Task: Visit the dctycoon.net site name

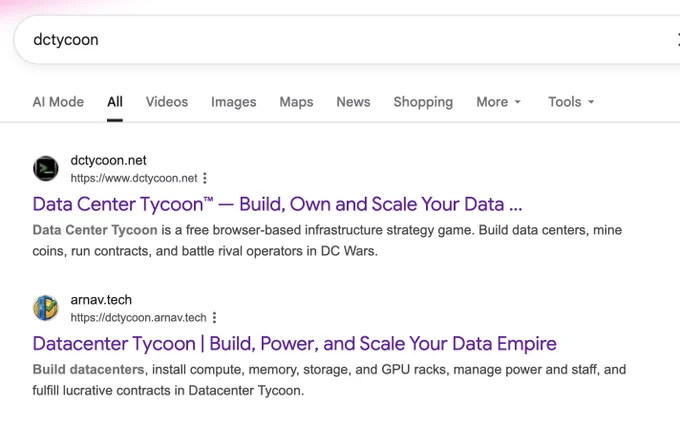Action: click(108, 161)
